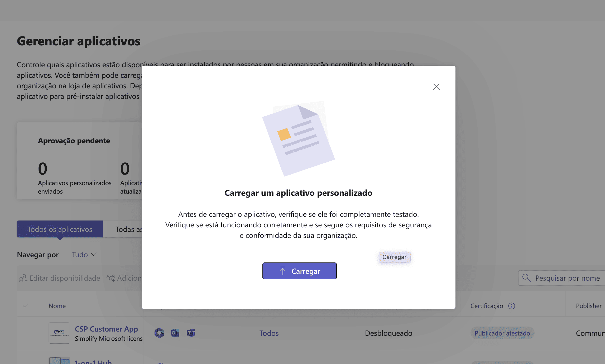The width and height of the screenshot is (605, 364).
Task: Focus the Pesquisar por nome field
Action: pos(567,278)
